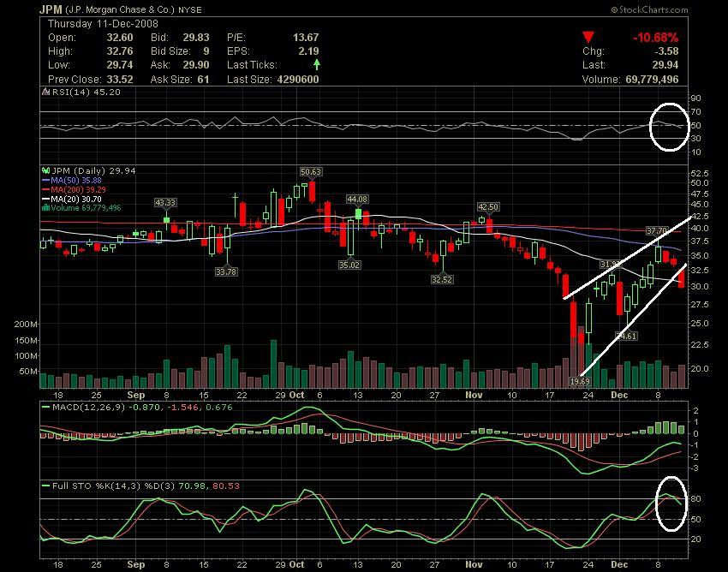Click the Bid value 29.83

point(196,38)
